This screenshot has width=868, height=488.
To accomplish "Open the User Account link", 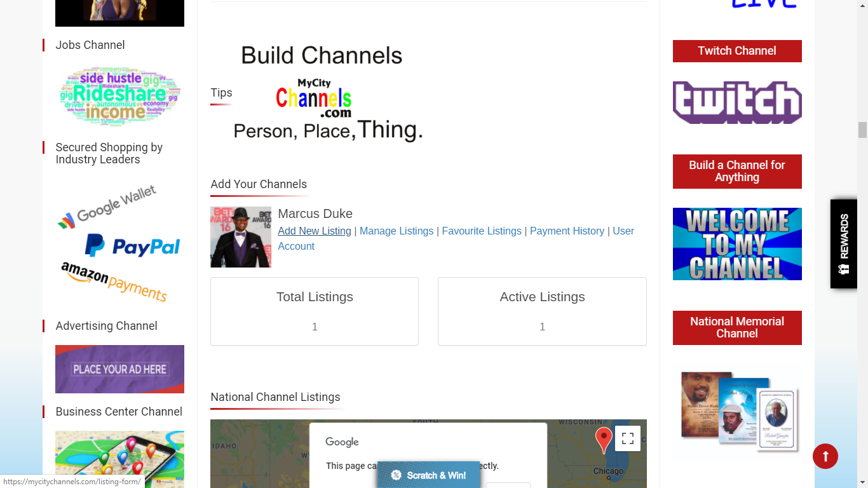I will (x=456, y=238).
